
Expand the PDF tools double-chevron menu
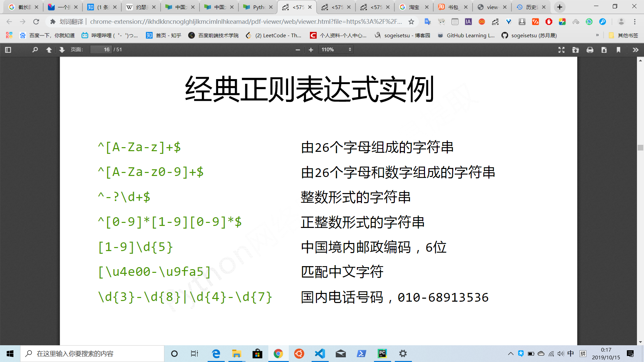pos(635,50)
